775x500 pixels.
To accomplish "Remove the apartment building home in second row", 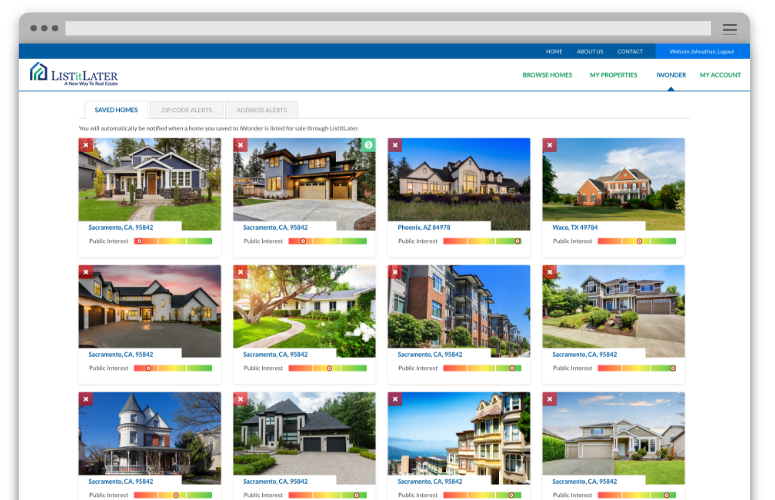I will 395,272.
